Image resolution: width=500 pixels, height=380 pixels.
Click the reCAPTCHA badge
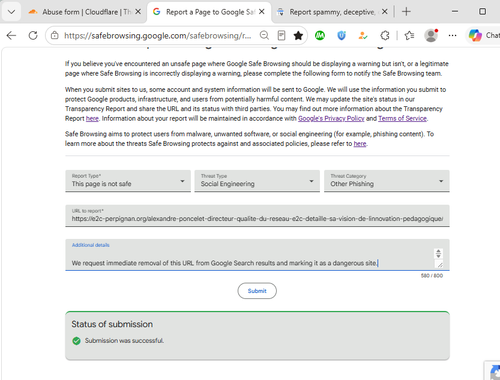pyautogui.click(x=492, y=370)
